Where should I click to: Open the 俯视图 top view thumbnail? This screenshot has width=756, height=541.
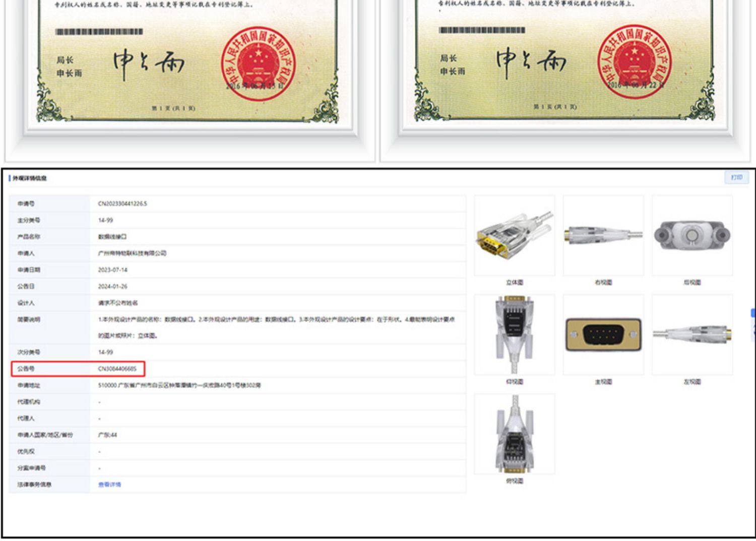[515, 434]
